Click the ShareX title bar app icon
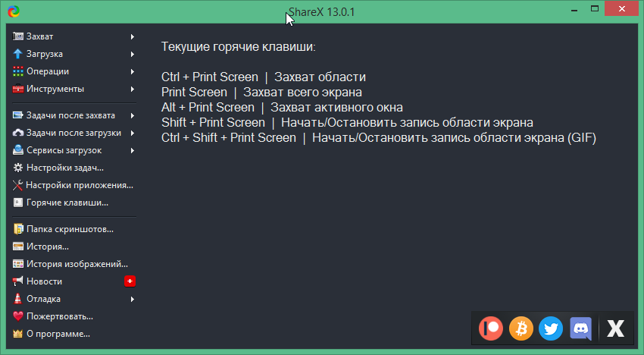Screen dimensions: 644x355 pos(13,11)
